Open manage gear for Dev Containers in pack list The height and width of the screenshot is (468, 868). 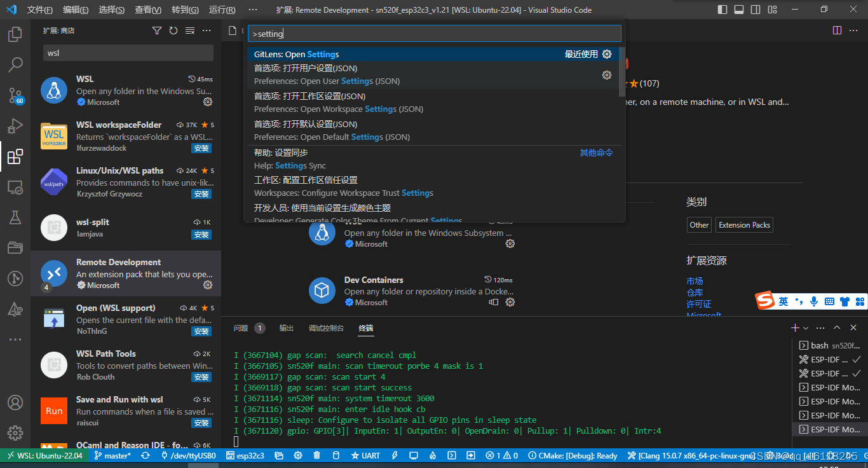[x=510, y=302]
